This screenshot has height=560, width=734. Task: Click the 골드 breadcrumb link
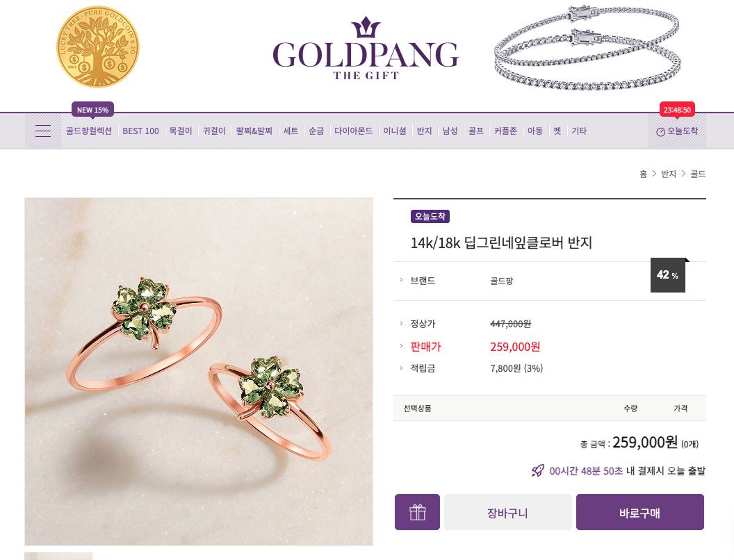pos(698,174)
